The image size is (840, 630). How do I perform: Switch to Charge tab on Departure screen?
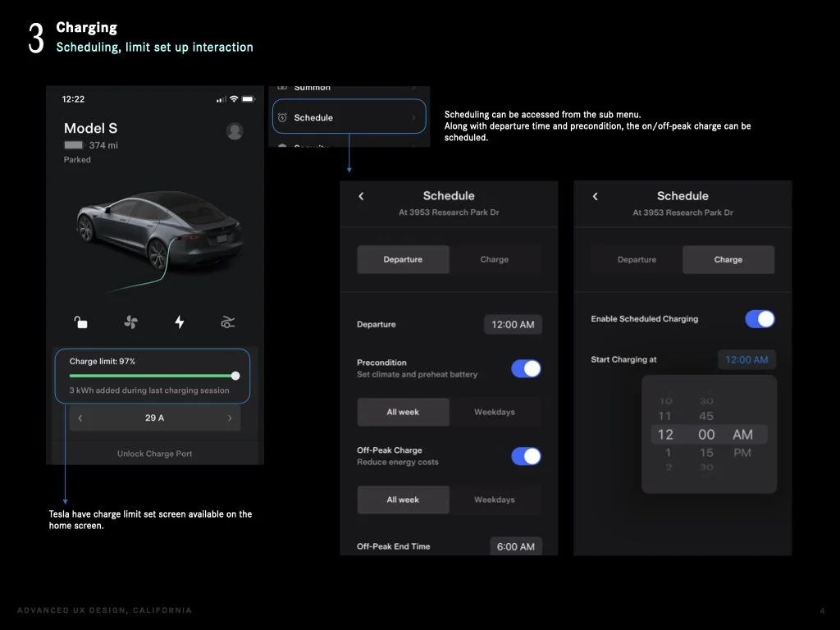(495, 259)
